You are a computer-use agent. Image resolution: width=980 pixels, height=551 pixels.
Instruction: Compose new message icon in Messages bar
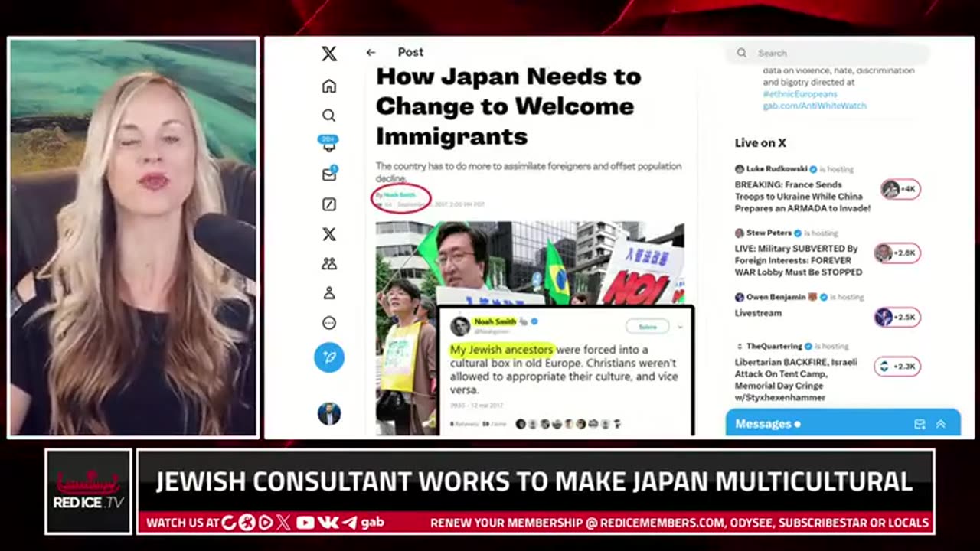click(920, 424)
